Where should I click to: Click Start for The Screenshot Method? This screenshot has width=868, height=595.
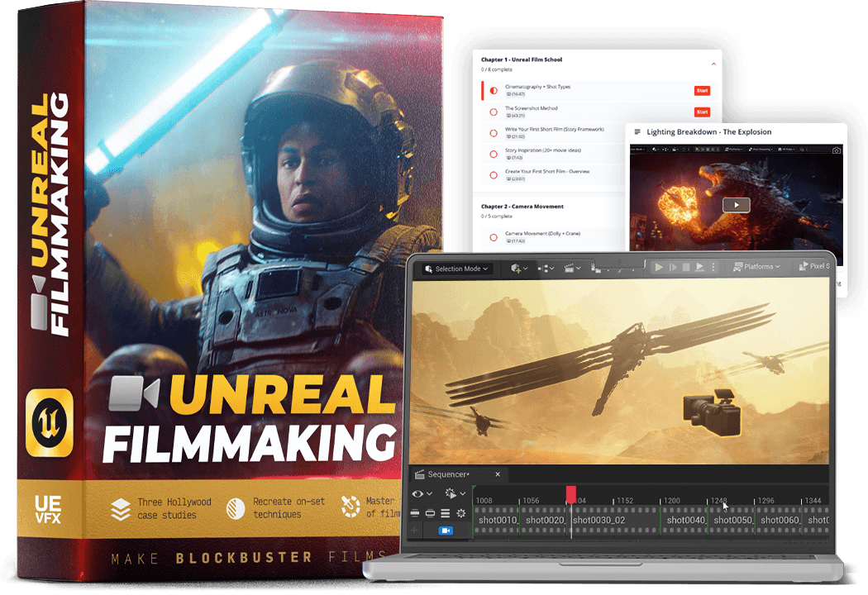pos(702,112)
